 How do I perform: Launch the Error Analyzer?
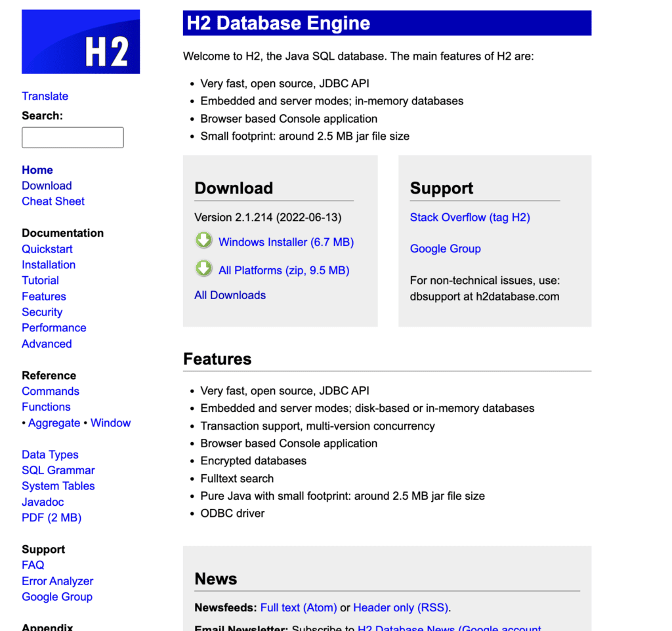click(x=57, y=581)
